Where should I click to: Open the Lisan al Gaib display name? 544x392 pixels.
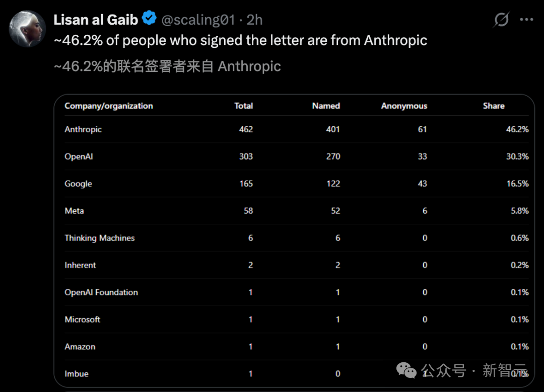pyautogui.click(x=96, y=20)
